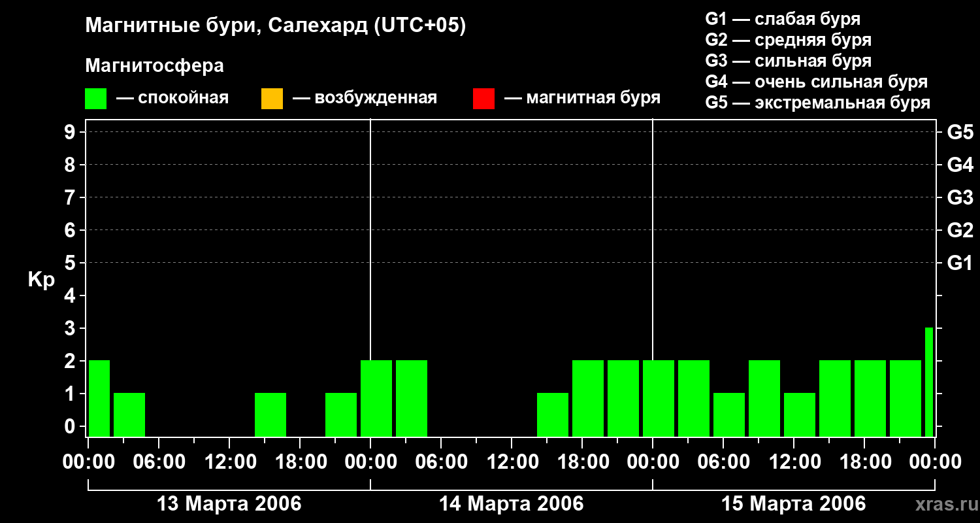Click the Kp 1 bar around 15:00 on 14 March

pyautogui.click(x=553, y=414)
